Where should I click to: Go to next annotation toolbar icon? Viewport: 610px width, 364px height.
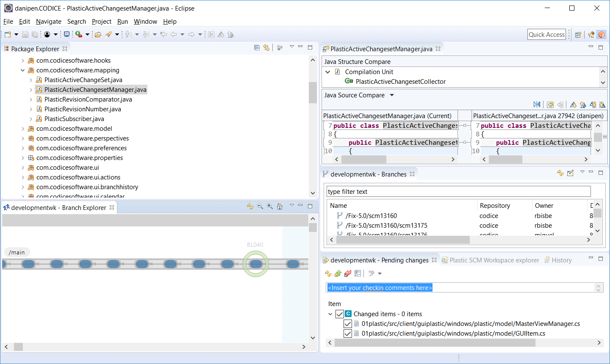tap(128, 34)
